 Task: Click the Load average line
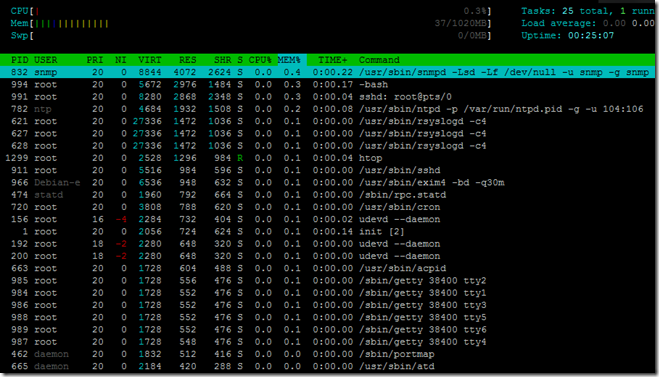point(588,23)
